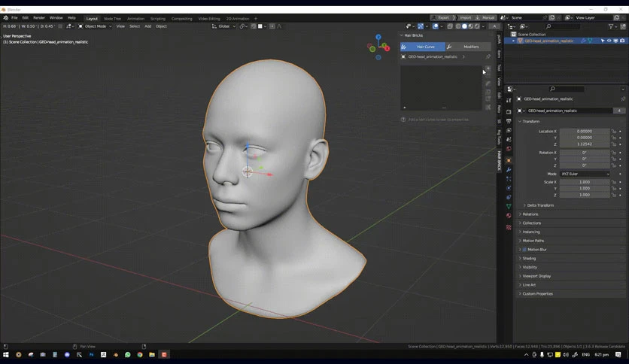
Task: Open the viewport Select menu
Action: (135, 26)
